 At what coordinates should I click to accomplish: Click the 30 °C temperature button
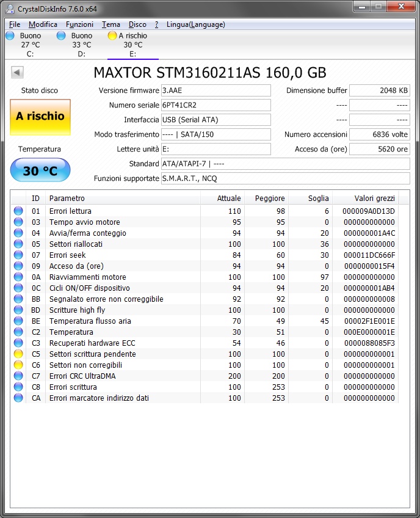coord(40,170)
